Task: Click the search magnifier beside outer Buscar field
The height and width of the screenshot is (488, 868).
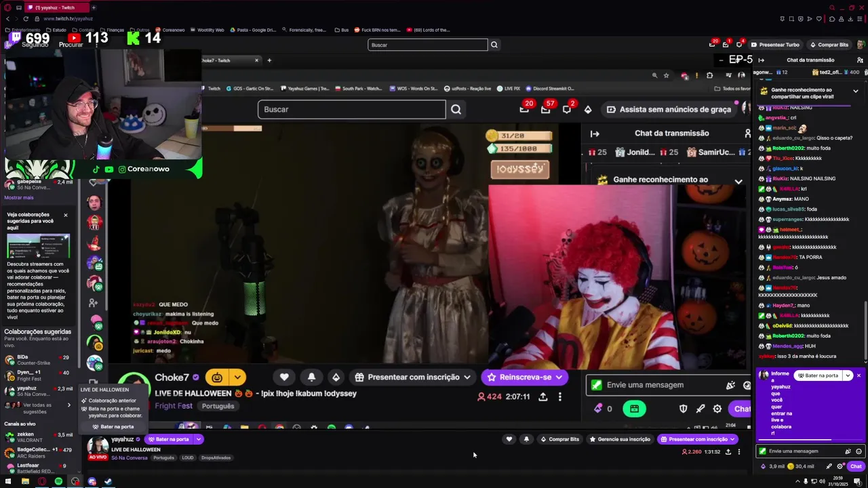Action: click(494, 45)
